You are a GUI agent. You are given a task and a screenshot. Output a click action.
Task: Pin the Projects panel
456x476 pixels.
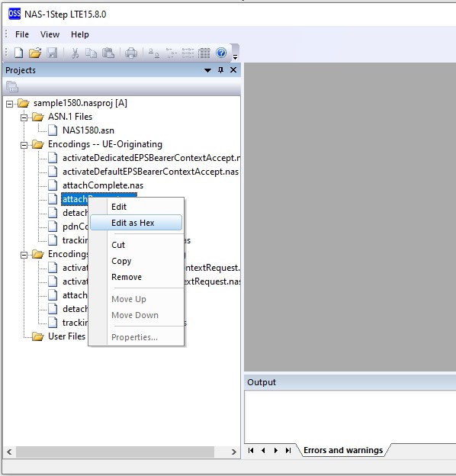(x=220, y=70)
